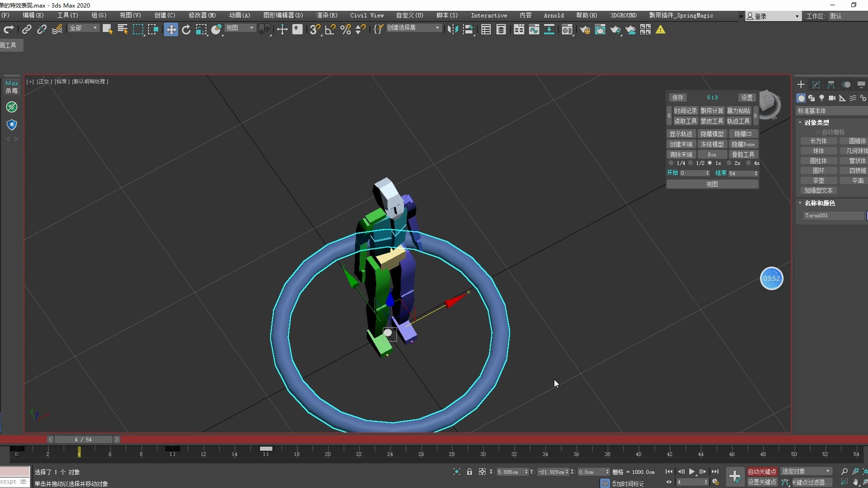Open the 视图 reference coordinate dropdown
The image size is (868, 488).
[240, 28]
